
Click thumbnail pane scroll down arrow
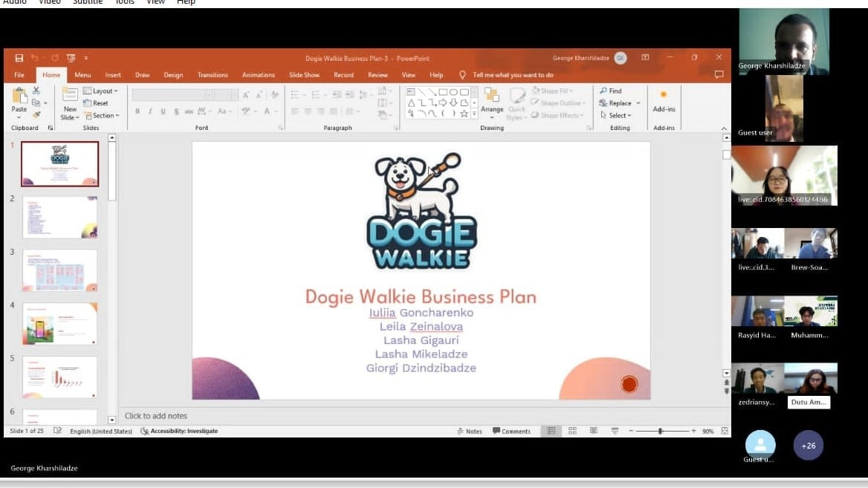click(111, 420)
